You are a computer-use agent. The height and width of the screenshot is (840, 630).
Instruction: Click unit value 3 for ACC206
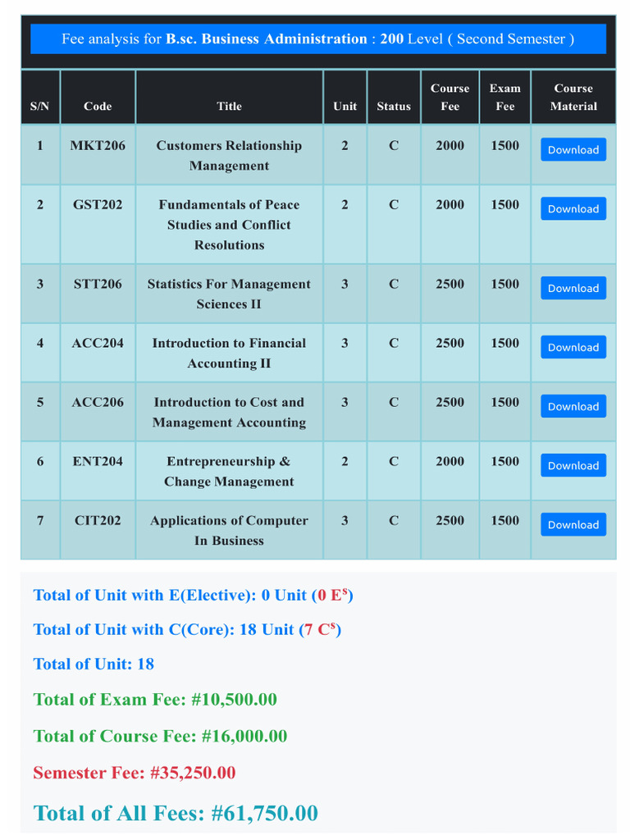coord(345,402)
